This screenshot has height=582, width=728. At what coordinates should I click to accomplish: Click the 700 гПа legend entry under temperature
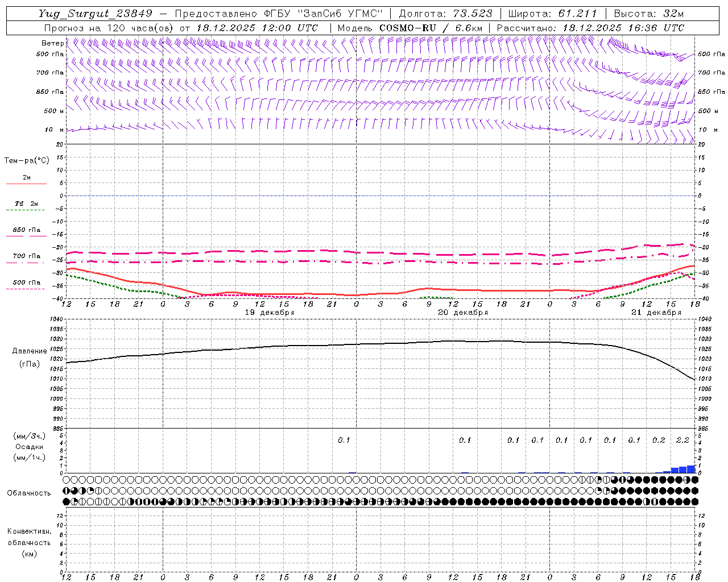pyautogui.click(x=27, y=256)
